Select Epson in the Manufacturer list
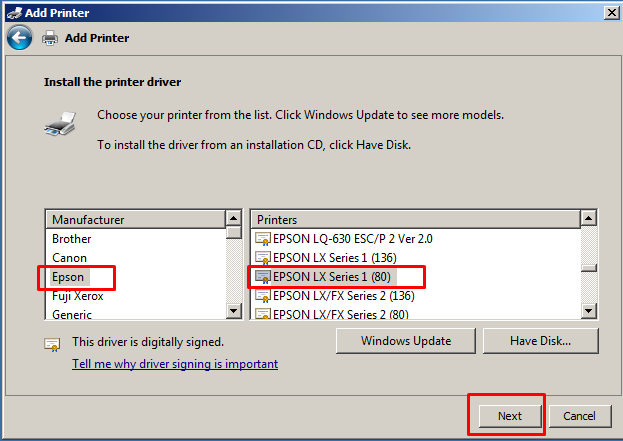Screen dimensions: 623x441 tap(68, 277)
